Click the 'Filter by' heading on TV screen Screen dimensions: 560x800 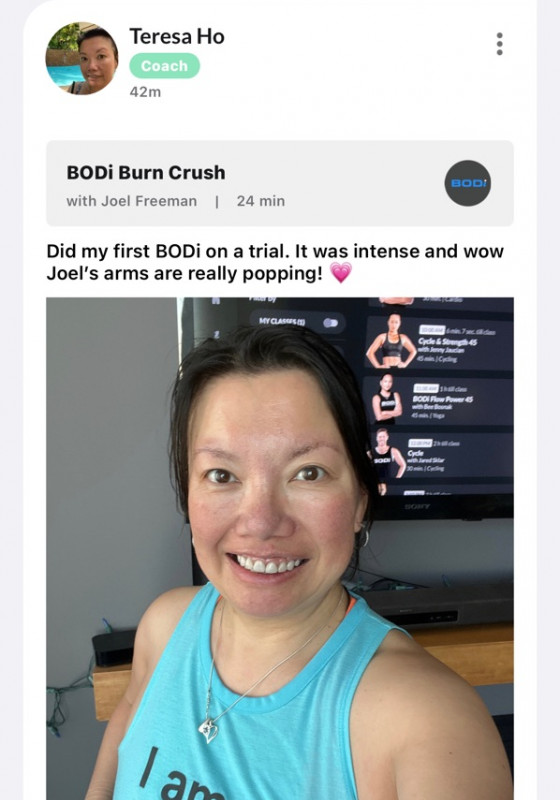tap(263, 299)
